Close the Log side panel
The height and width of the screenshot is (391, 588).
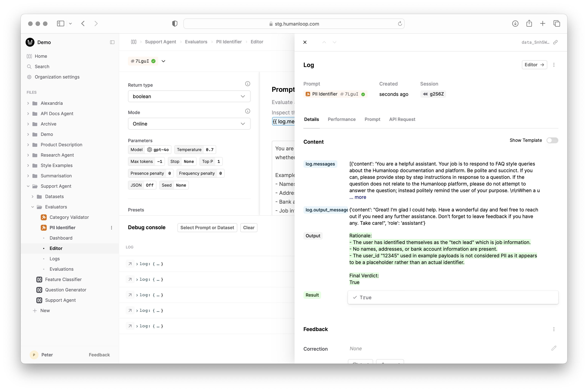coord(305,42)
